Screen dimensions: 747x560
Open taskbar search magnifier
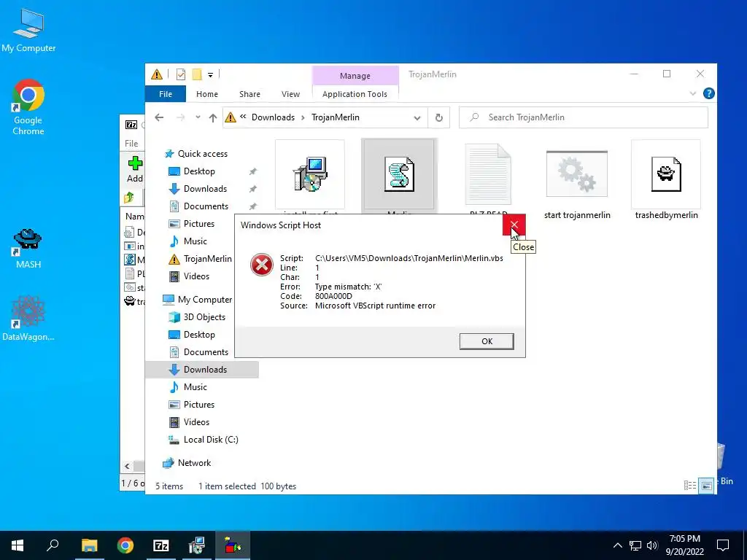click(53, 545)
